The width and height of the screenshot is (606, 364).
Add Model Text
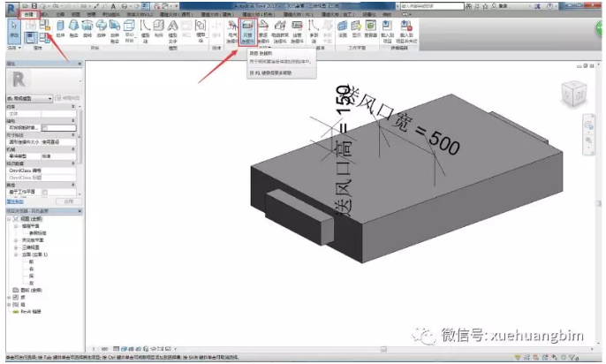click(x=173, y=31)
